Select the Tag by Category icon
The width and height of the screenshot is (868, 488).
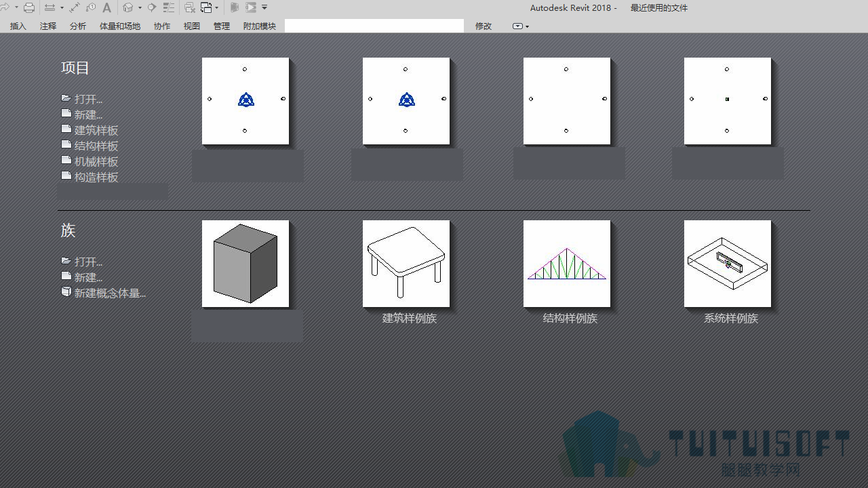pos(91,7)
